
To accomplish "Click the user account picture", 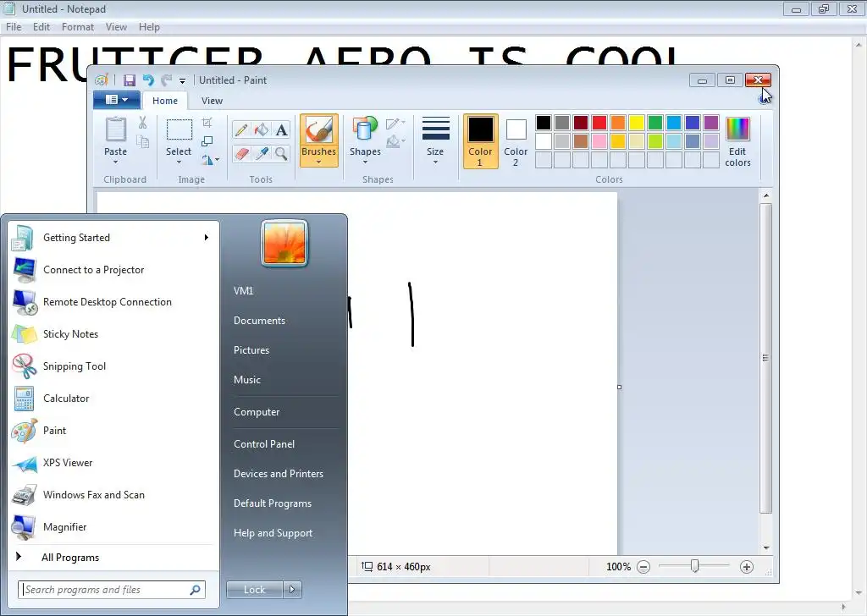I will (x=284, y=243).
